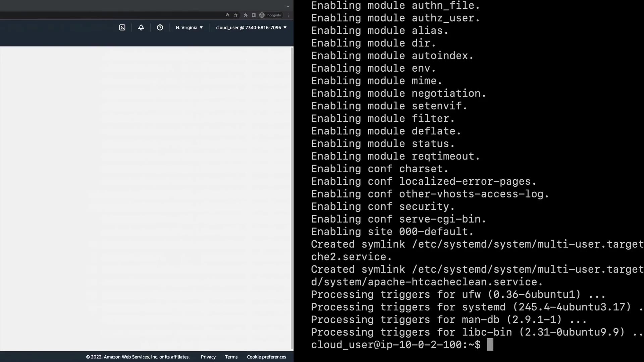This screenshot has height=362, width=644.
Task: Click the blank AWS console content area
Action: pos(144,198)
